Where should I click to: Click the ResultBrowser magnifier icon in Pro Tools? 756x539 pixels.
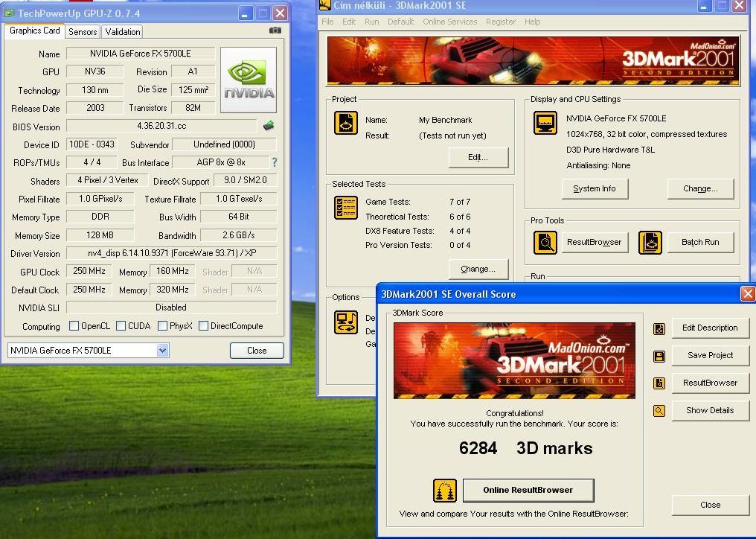[545, 242]
